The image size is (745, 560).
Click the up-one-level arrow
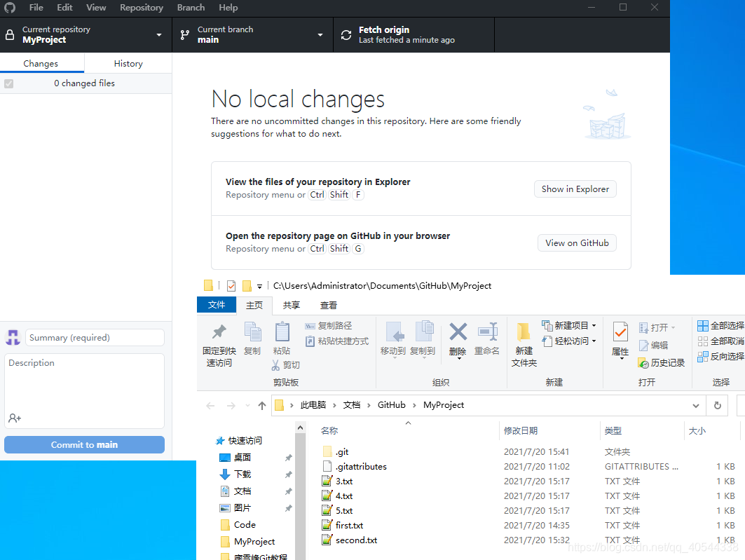262,406
